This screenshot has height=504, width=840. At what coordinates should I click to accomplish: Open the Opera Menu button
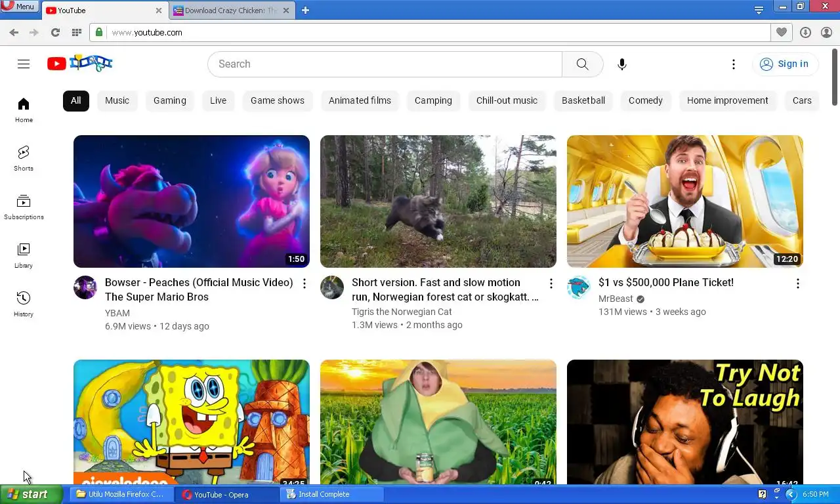tap(18, 7)
